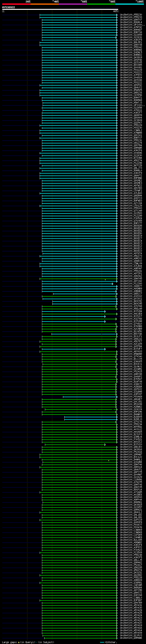Select hit label UniRef100_A5Y431
The width and height of the screenshot is (146, 644).
coord(131,605)
